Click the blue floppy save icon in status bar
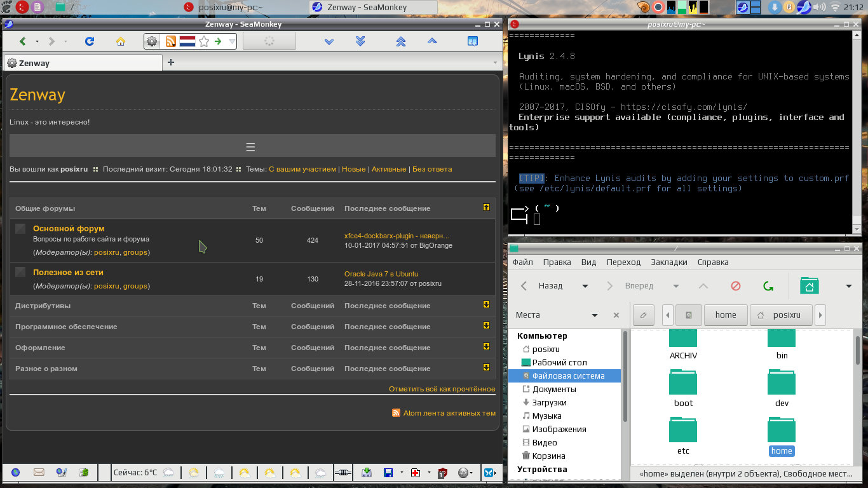 click(388, 472)
